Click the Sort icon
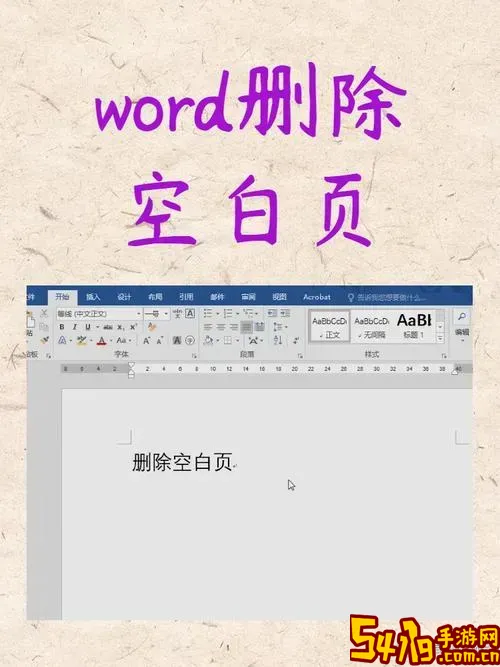Image resolution: width=500 pixels, height=667 pixels. (x=277, y=340)
